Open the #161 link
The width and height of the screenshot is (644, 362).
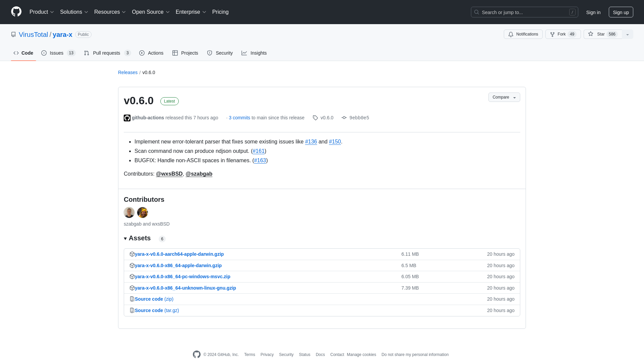[259, 152]
